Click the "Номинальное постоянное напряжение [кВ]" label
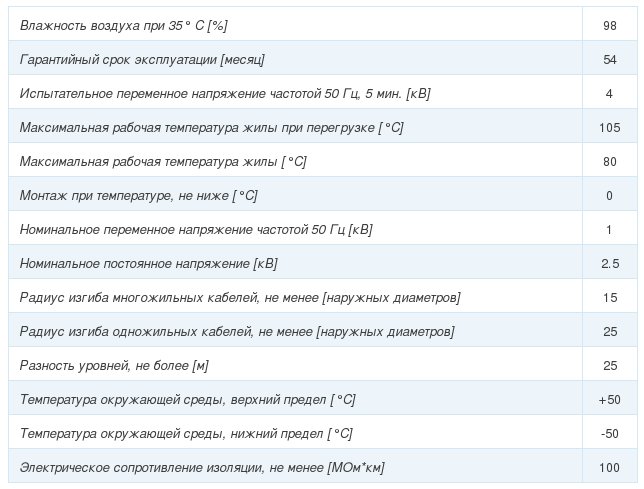Viewport: 644px width, 489px height. click(149, 264)
